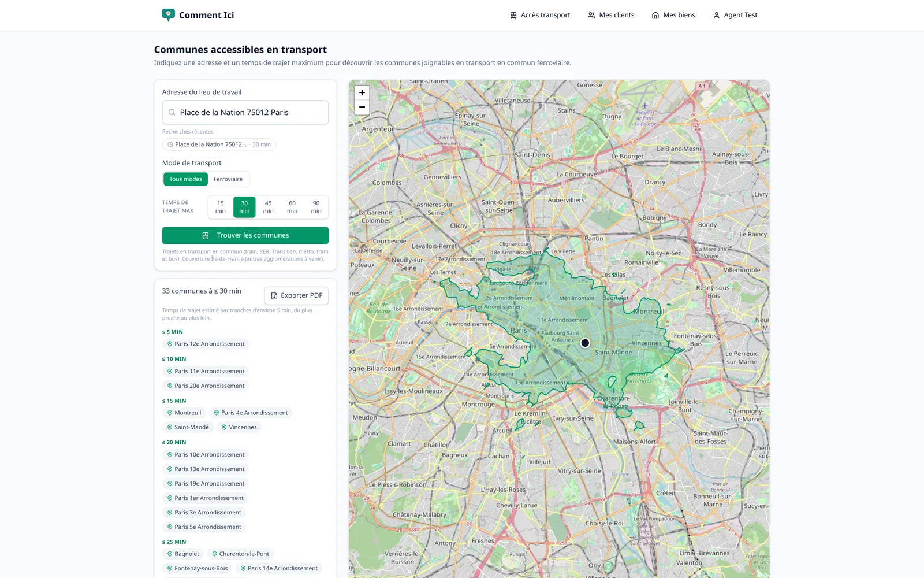Zoom out on the map

coord(362,107)
